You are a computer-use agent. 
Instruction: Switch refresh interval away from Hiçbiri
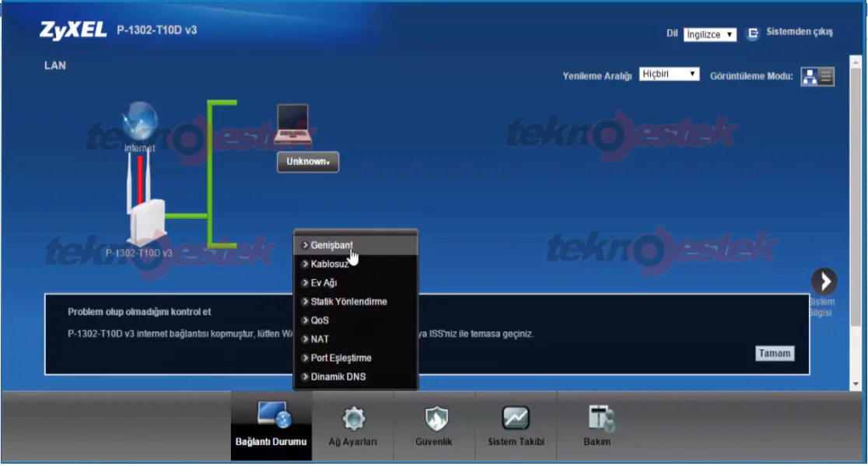click(669, 73)
